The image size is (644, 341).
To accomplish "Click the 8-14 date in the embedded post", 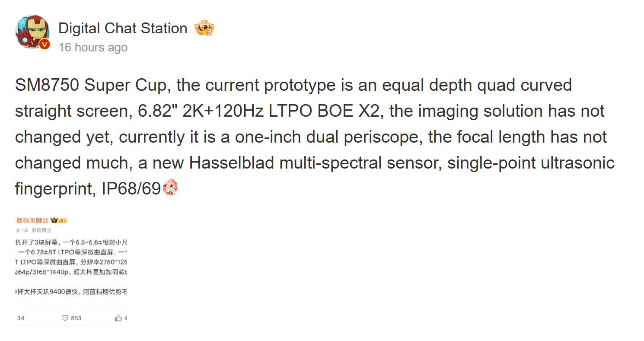I will 22,230.
